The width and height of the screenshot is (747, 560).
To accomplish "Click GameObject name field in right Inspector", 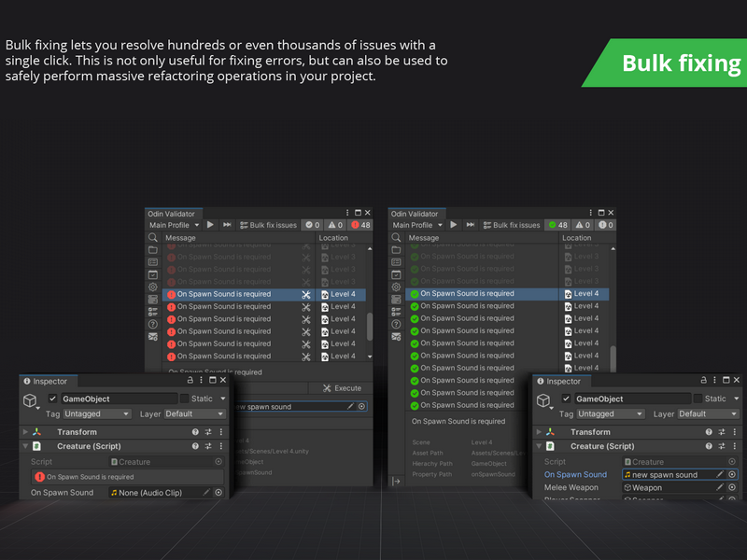I will tap(633, 399).
